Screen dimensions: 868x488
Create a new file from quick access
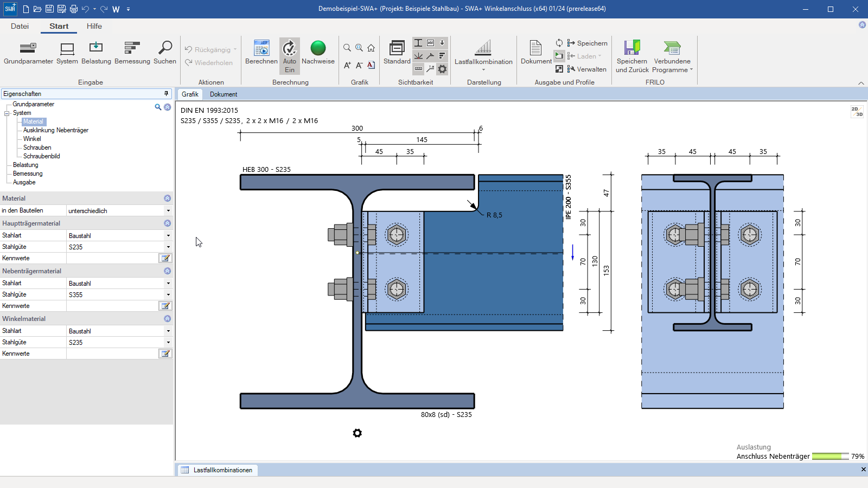click(26, 9)
